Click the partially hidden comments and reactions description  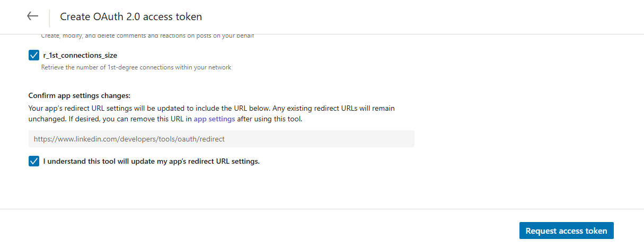click(x=147, y=36)
